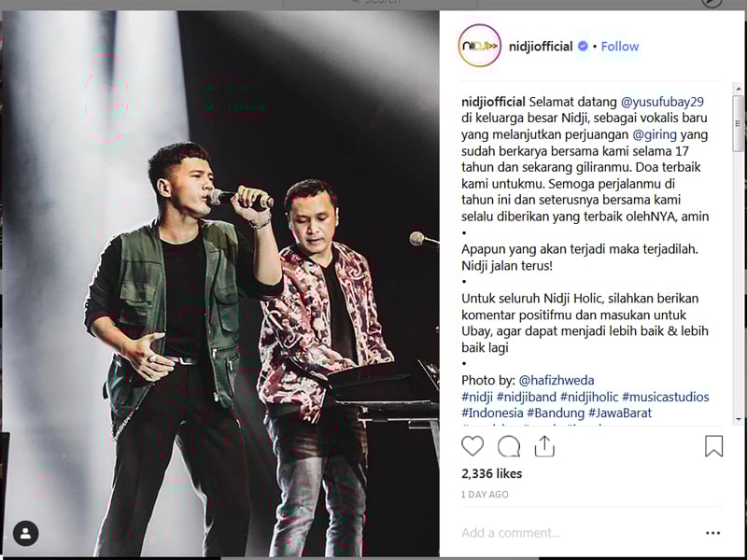Click the caption scrollbar thumb
747x560 pixels.
(738, 123)
